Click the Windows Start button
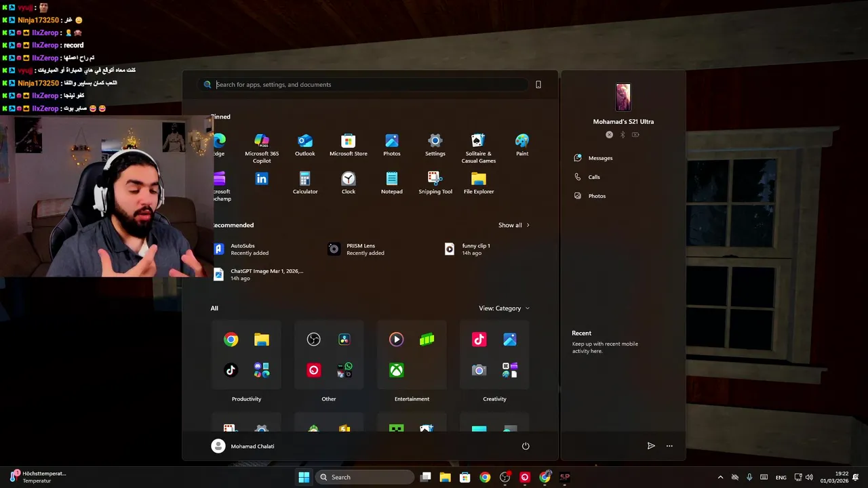 (304, 477)
